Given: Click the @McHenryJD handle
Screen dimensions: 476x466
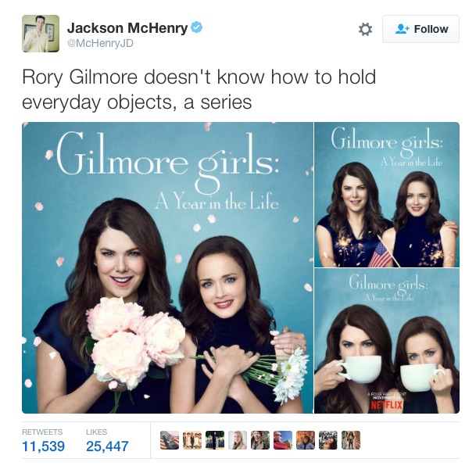Looking at the screenshot, I should pos(100,43).
